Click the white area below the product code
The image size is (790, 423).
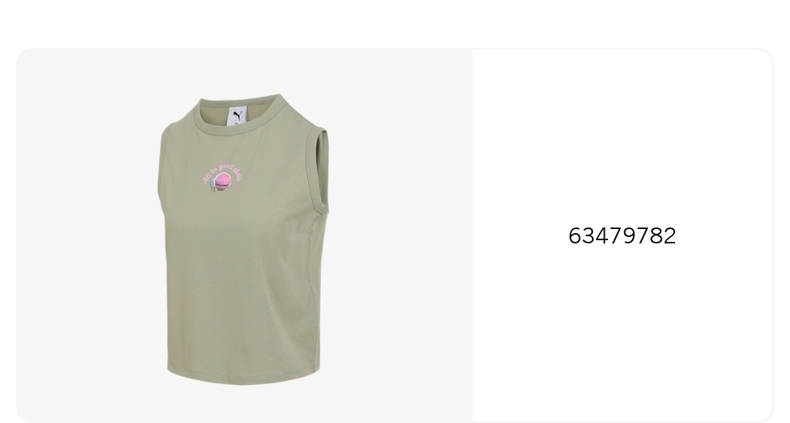[622, 332]
